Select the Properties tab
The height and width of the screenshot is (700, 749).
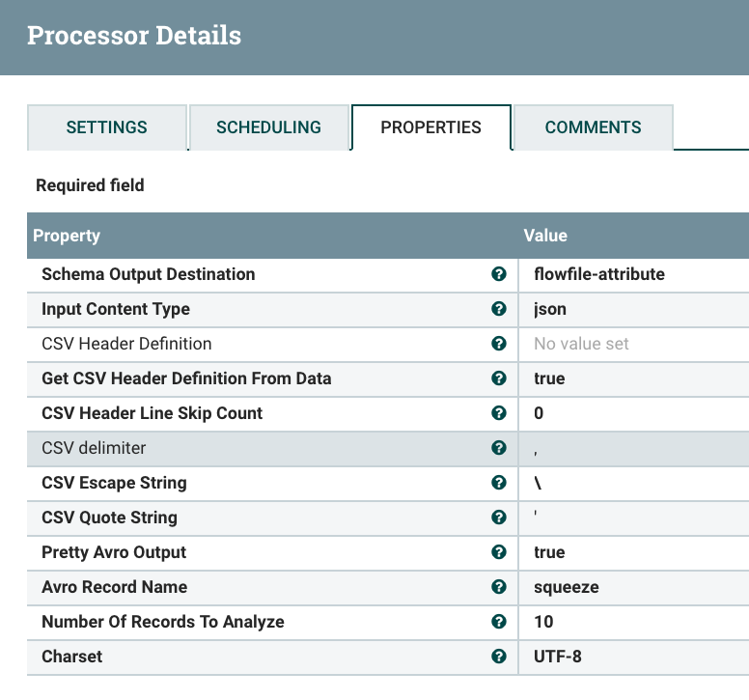click(x=430, y=127)
